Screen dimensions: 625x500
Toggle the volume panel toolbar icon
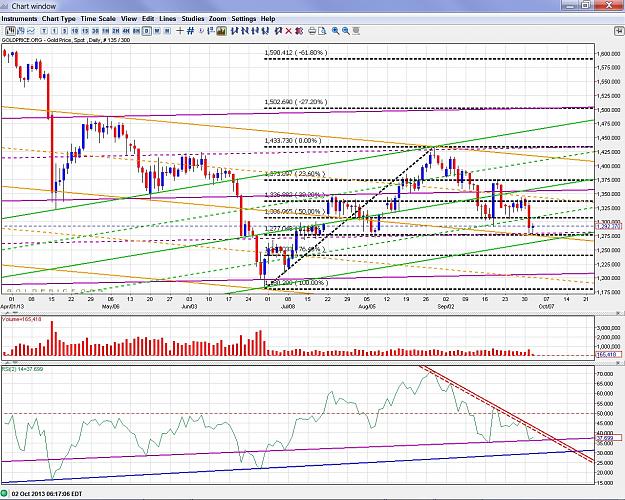222,31
